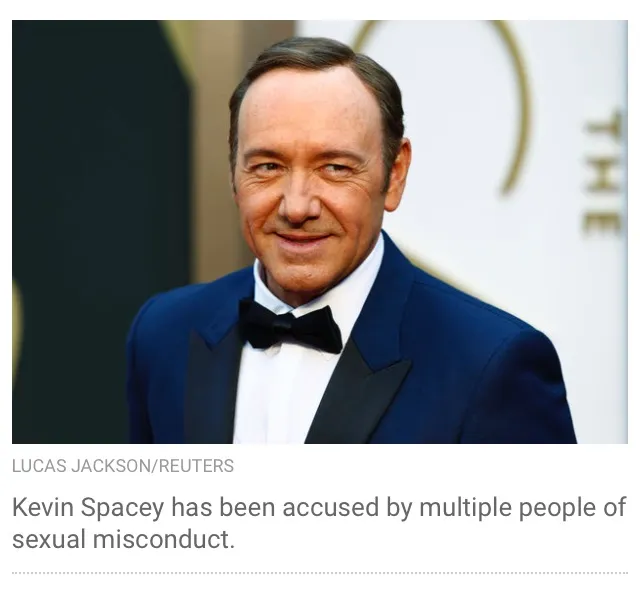Click the gold 'THE' lettering in photo background
640x609 pixels.
coord(603,175)
